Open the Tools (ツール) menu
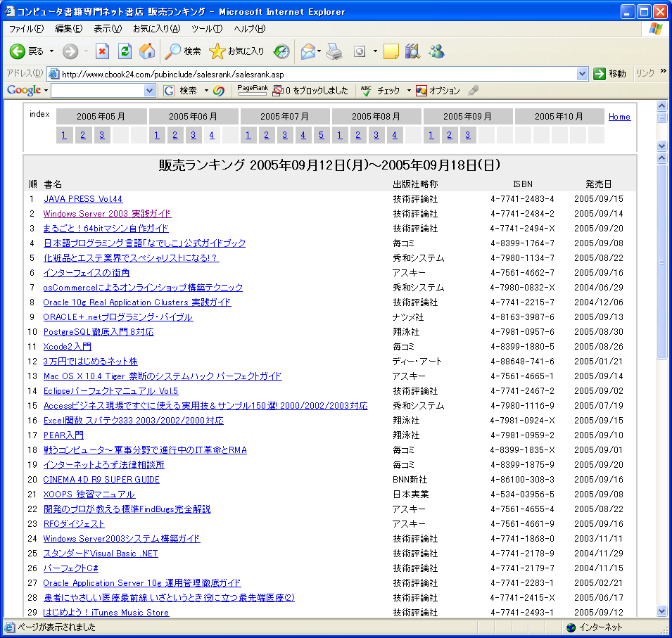Viewport: 672px width, 638px height. click(x=207, y=29)
